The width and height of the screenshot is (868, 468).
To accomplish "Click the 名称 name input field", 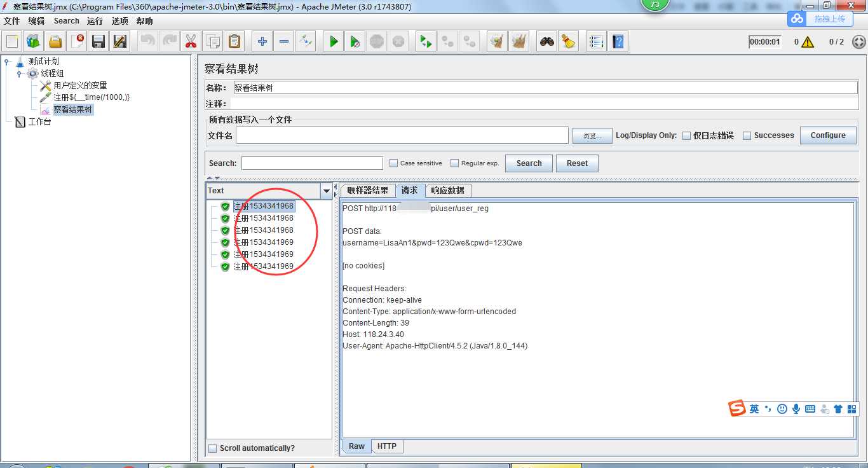I will coord(545,88).
